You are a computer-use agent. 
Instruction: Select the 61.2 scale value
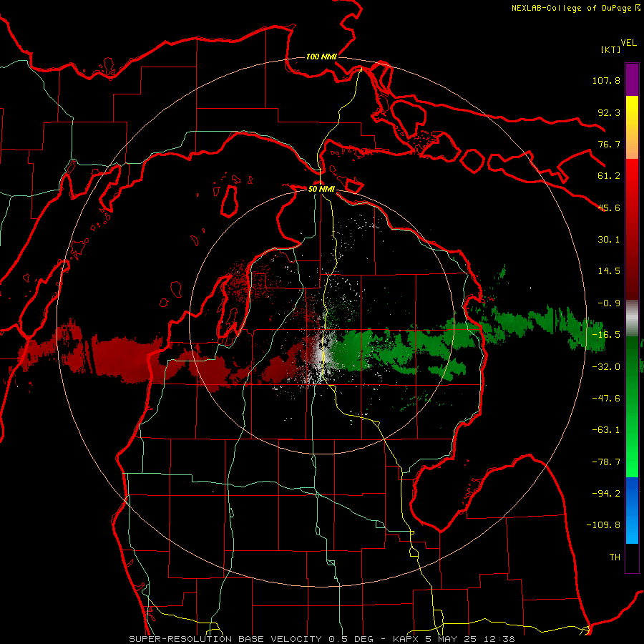pos(609,176)
